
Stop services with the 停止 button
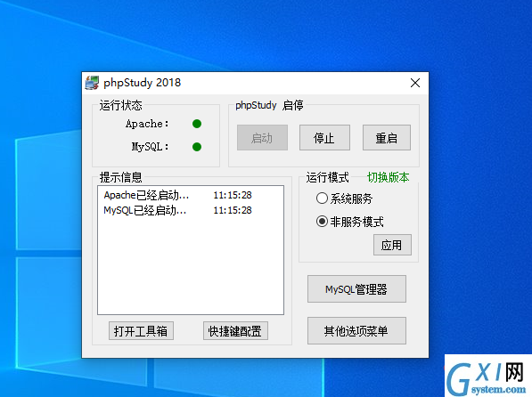(x=324, y=138)
